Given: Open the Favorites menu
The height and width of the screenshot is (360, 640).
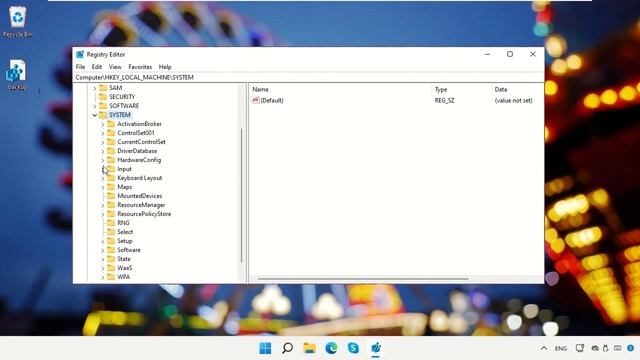Looking at the screenshot, I should pyautogui.click(x=140, y=67).
